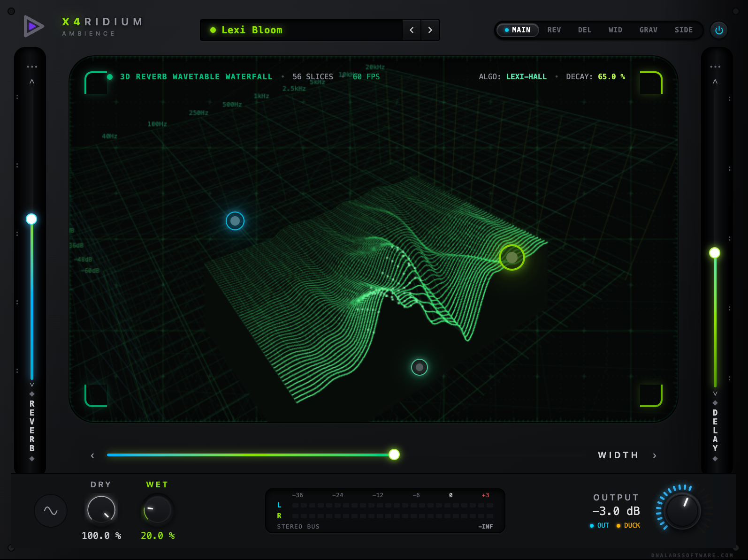The image size is (748, 560).
Task: Click the -3.0 dB output value
Action: (x=616, y=511)
